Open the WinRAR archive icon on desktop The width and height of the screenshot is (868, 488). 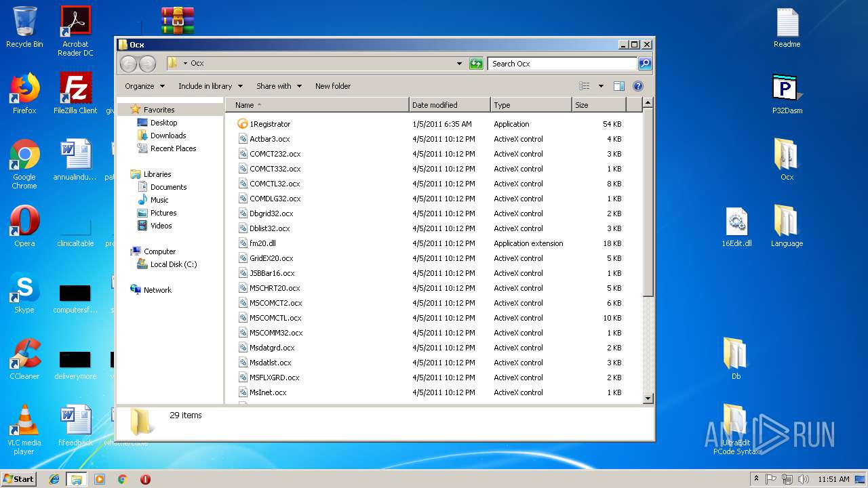pos(178,20)
